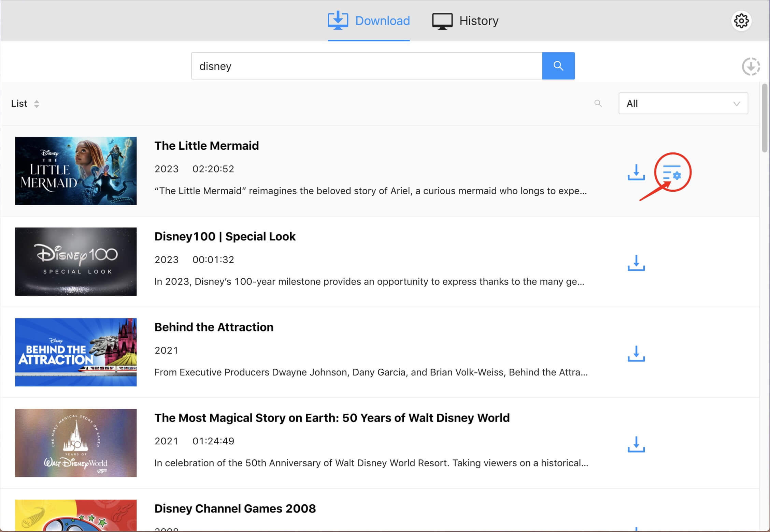Click the description mentioning Dwayne Johnson
Screen dimensions: 770x532
[371, 372]
